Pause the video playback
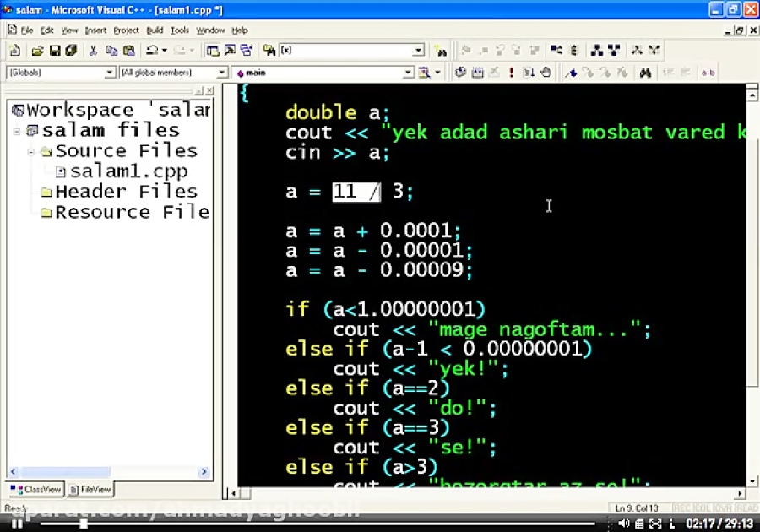 (17, 524)
